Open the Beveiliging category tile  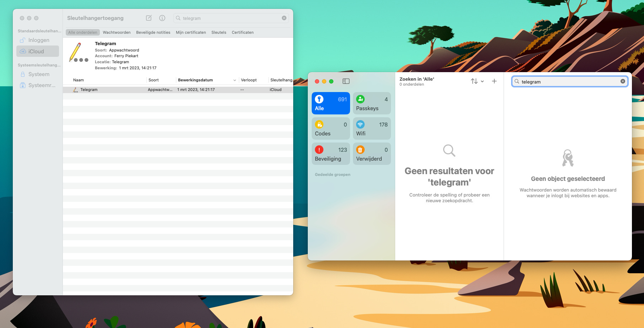(331, 154)
